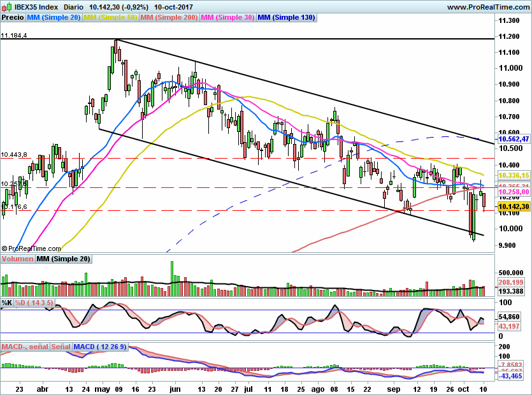Click the 10.443,8 horizontal level label
Viewport: 532px width, 395px height.
[x=14, y=155]
